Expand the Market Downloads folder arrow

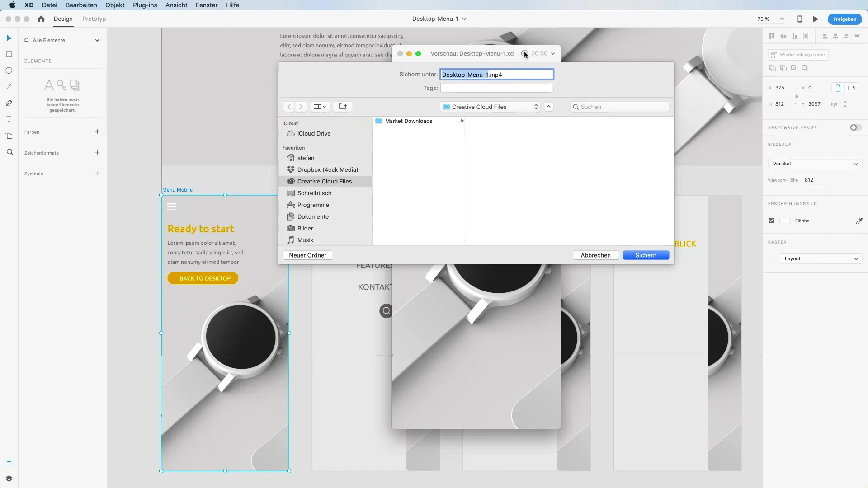pos(462,121)
